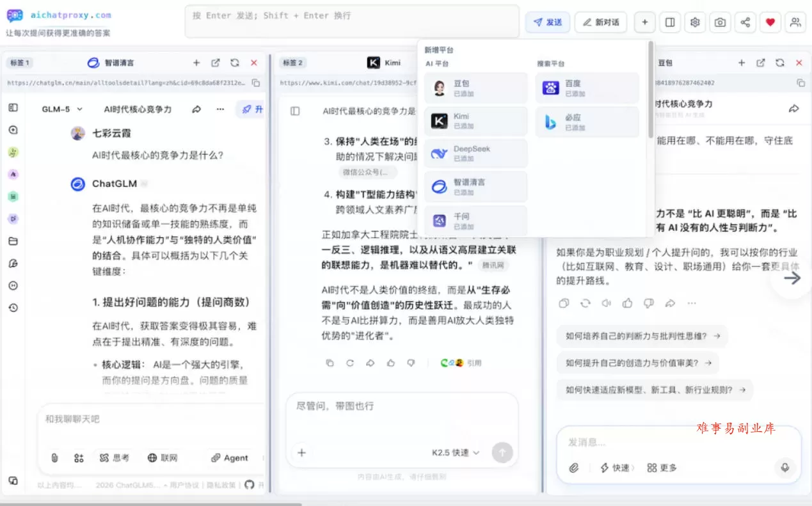This screenshot has width=812, height=506.
Task: Open settings gear in top toolbar
Action: 695,22
